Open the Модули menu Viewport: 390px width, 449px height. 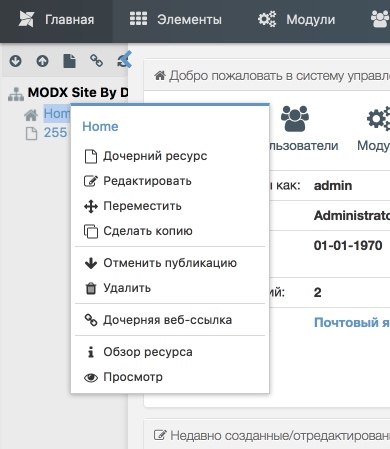[297, 19]
